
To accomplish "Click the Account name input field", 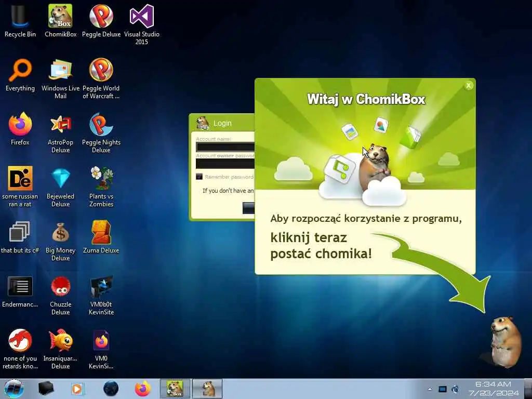I will (225, 147).
